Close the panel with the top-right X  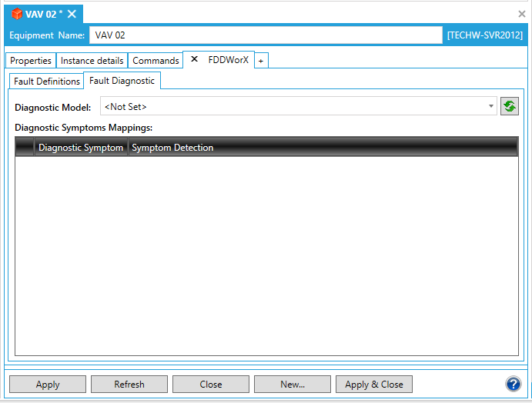[522, 14]
